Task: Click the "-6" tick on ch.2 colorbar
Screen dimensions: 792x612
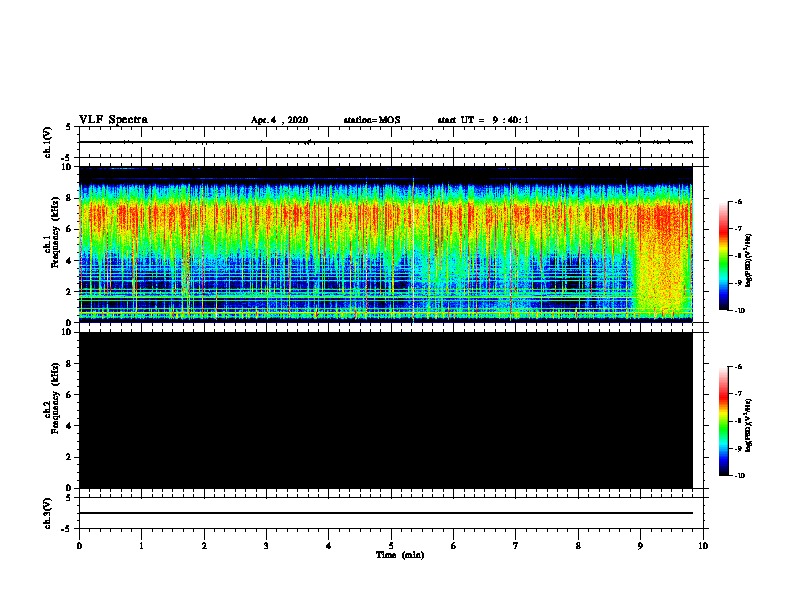Action: tap(738, 367)
